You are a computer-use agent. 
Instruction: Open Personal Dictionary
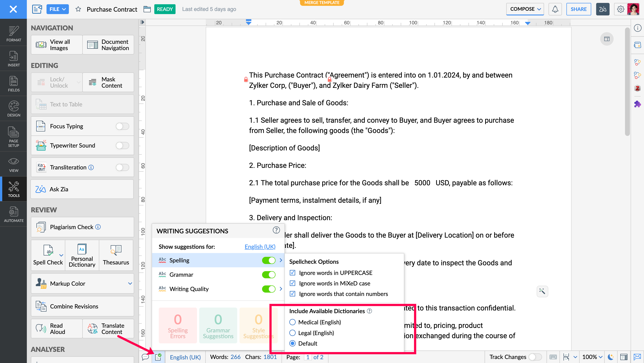[82, 255]
